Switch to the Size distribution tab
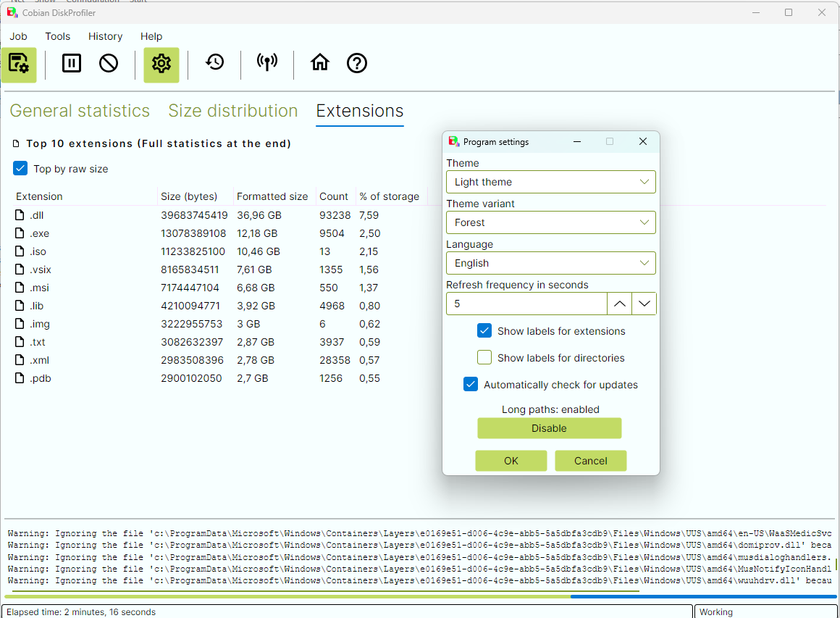The image size is (840, 618). point(232,111)
